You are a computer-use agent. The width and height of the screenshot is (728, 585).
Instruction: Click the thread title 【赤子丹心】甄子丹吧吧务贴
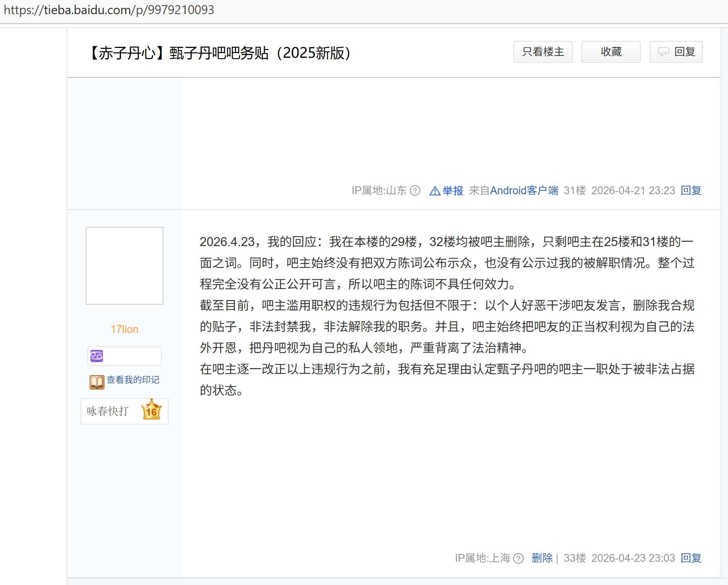[x=220, y=53]
